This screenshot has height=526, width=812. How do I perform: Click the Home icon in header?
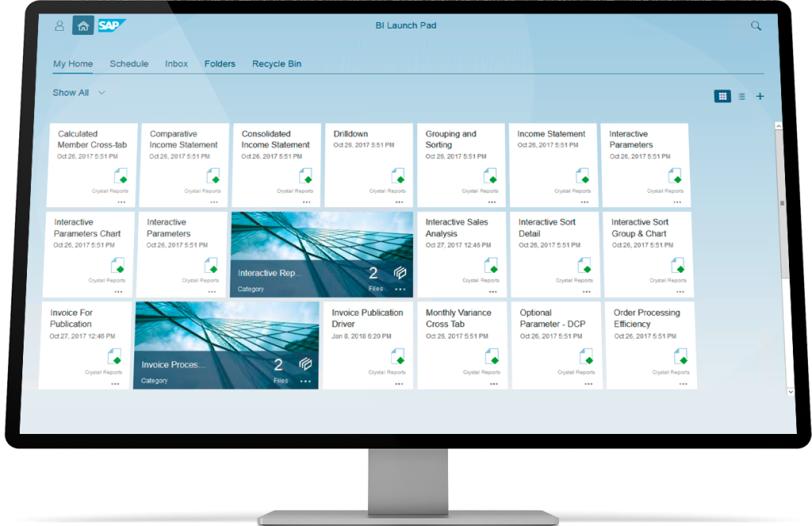pos(83,25)
